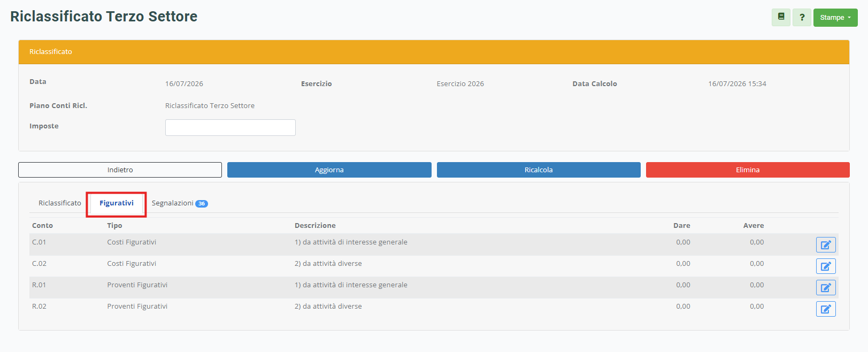Click the Esercizio 2026 value
This screenshot has width=868, height=352.
tap(460, 84)
